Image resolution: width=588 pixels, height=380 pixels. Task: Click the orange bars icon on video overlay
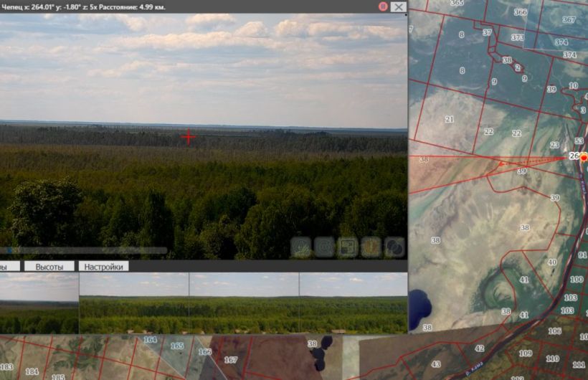371,247
